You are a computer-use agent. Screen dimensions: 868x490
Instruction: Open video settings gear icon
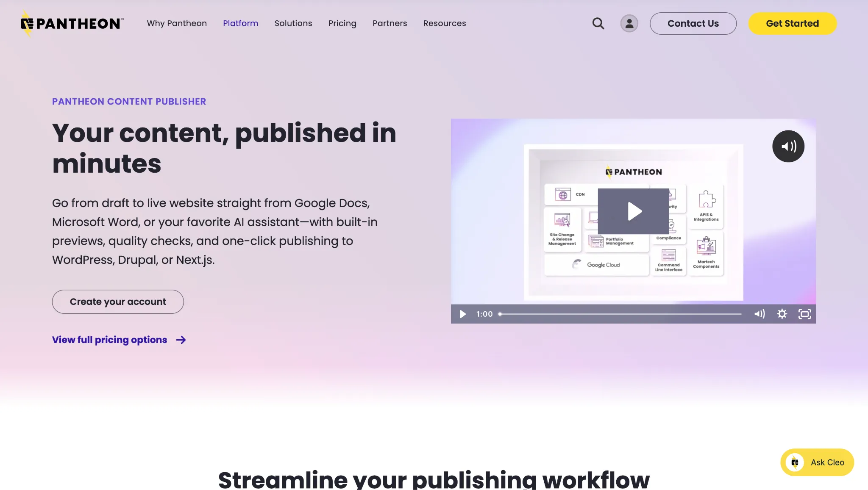click(x=782, y=314)
